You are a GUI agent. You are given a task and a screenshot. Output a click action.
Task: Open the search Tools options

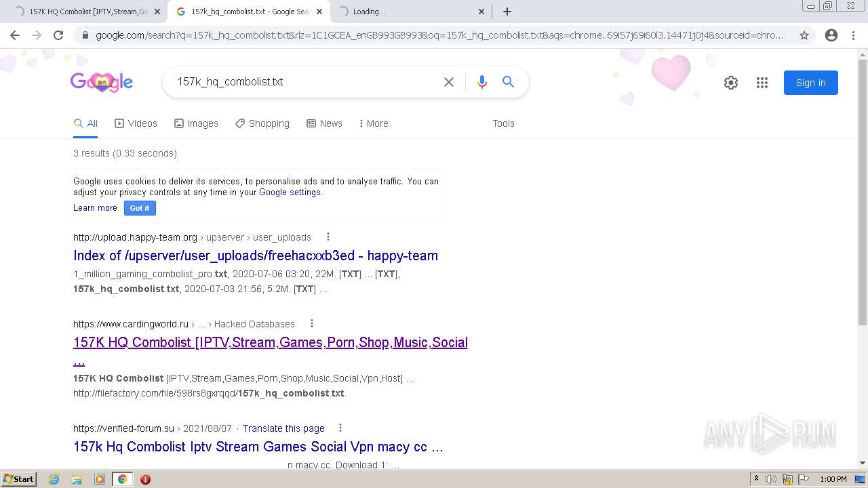pos(503,123)
